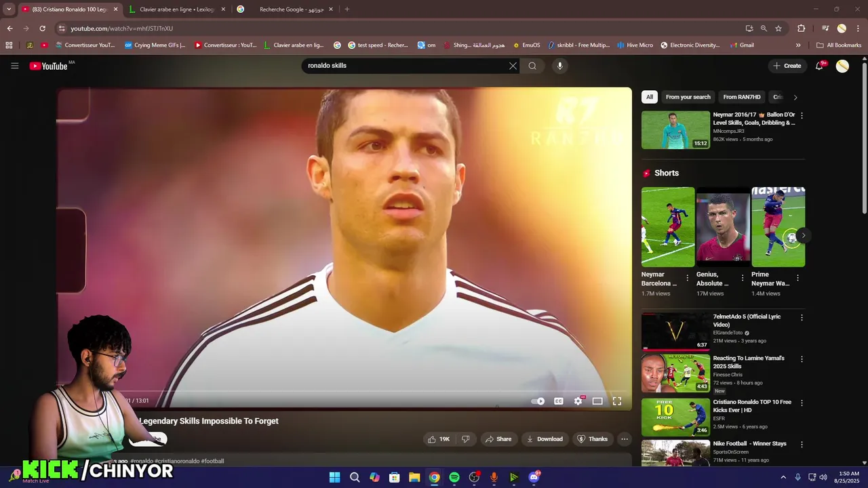Open the 'All Bookmarks' folder

coord(839,45)
